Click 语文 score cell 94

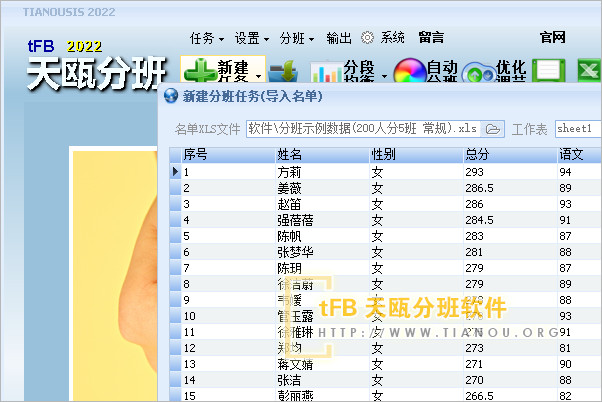coord(580,172)
